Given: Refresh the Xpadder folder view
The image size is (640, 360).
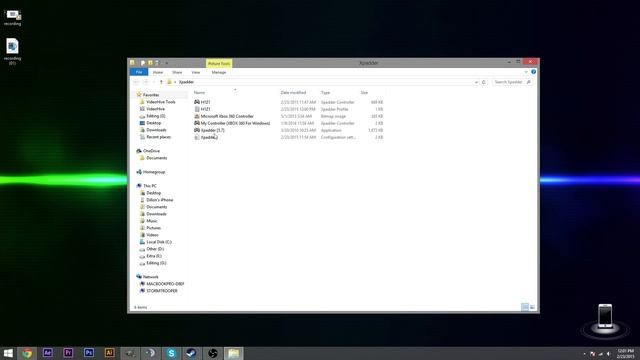Looking at the screenshot, I should [484, 82].
